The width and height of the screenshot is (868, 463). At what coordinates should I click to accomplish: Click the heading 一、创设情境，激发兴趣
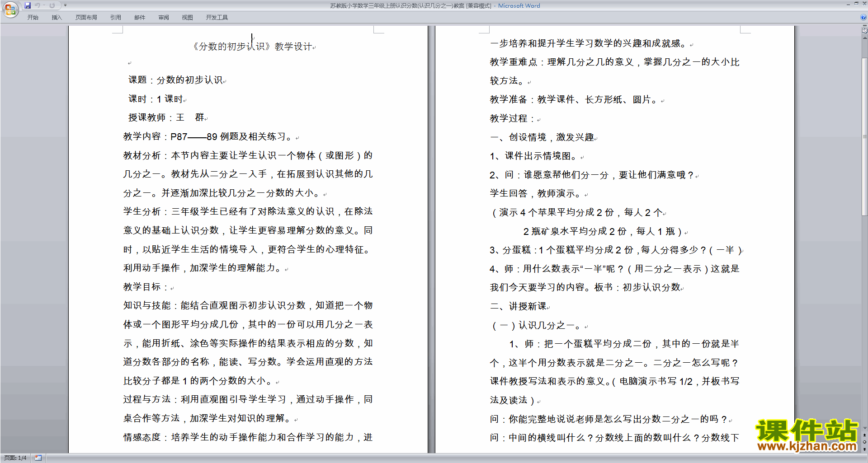click(x=543, y=137)
